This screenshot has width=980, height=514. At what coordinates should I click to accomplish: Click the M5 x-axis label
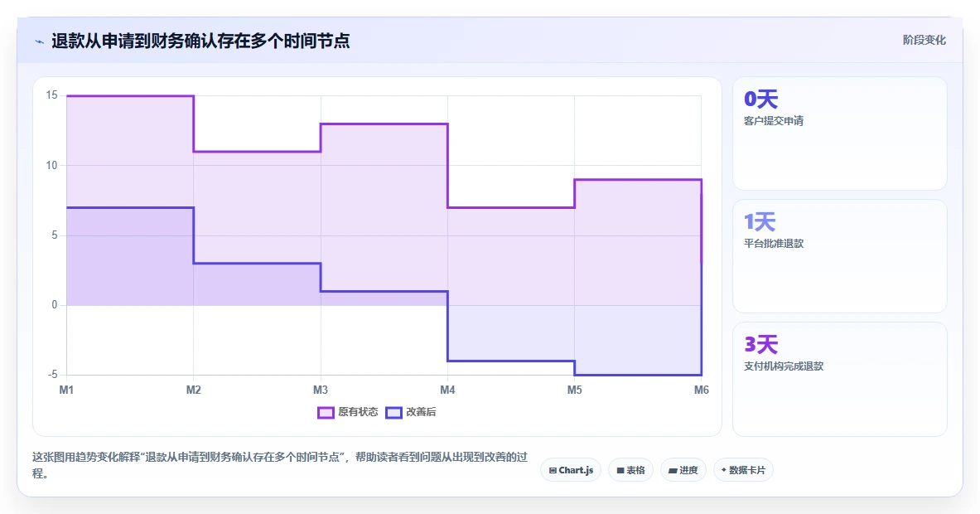pos(574,390)
